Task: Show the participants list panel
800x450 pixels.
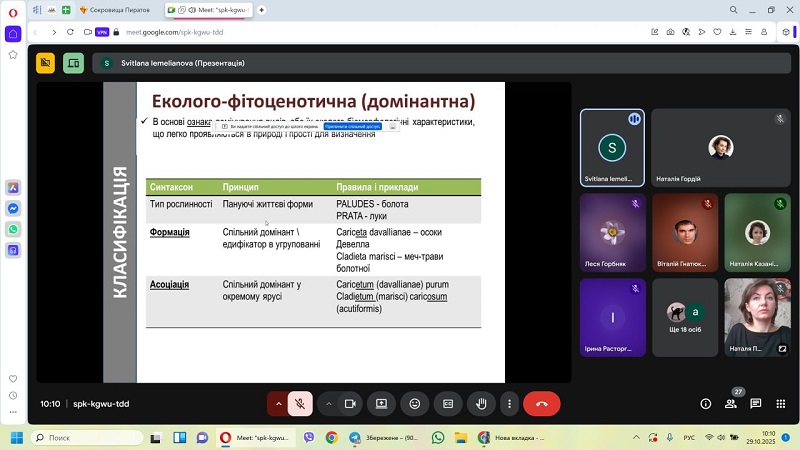Action: point(731,404)
